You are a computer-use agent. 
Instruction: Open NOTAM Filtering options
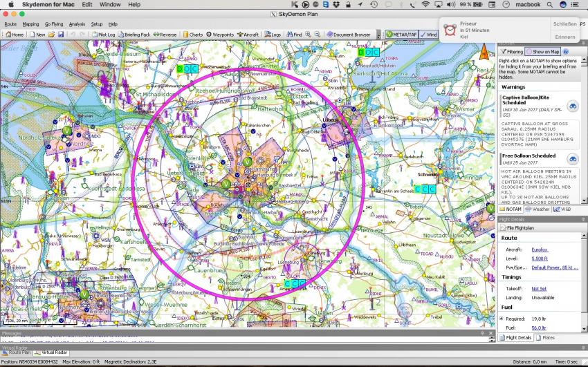(511, 52)
